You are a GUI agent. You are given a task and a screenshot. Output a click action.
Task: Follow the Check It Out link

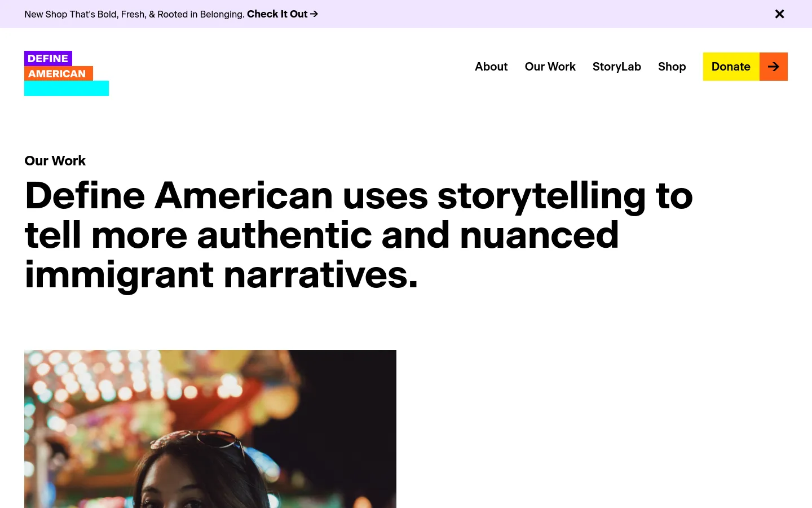(283, 14)
